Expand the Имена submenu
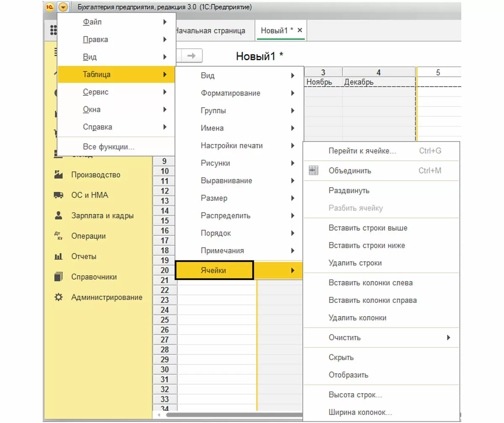Screen dimensions: 504x423 tap(239, 128)
